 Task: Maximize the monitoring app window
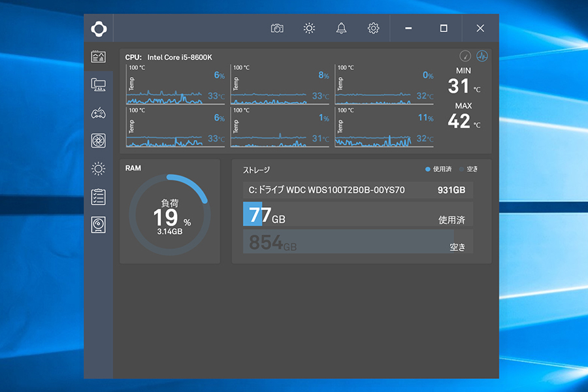pos(444,28)
